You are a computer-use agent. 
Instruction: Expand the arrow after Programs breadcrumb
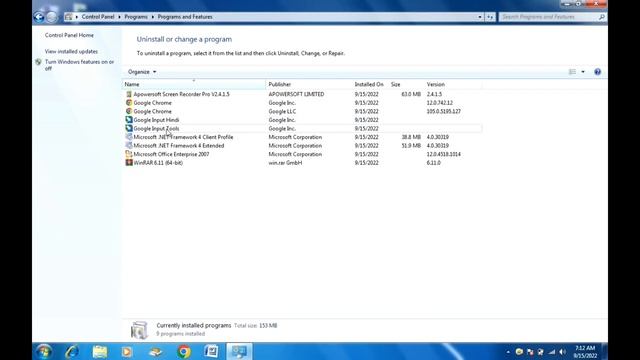[x=153, y=17]
